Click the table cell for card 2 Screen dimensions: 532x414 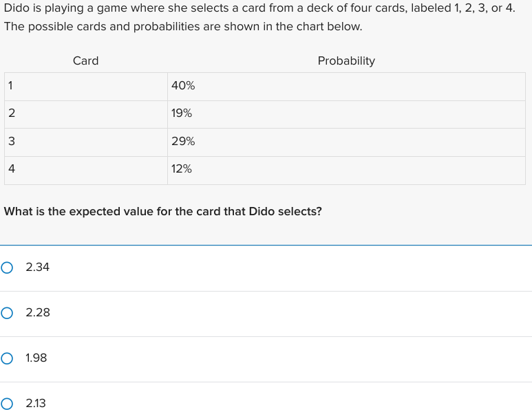(x=86, y=114)
